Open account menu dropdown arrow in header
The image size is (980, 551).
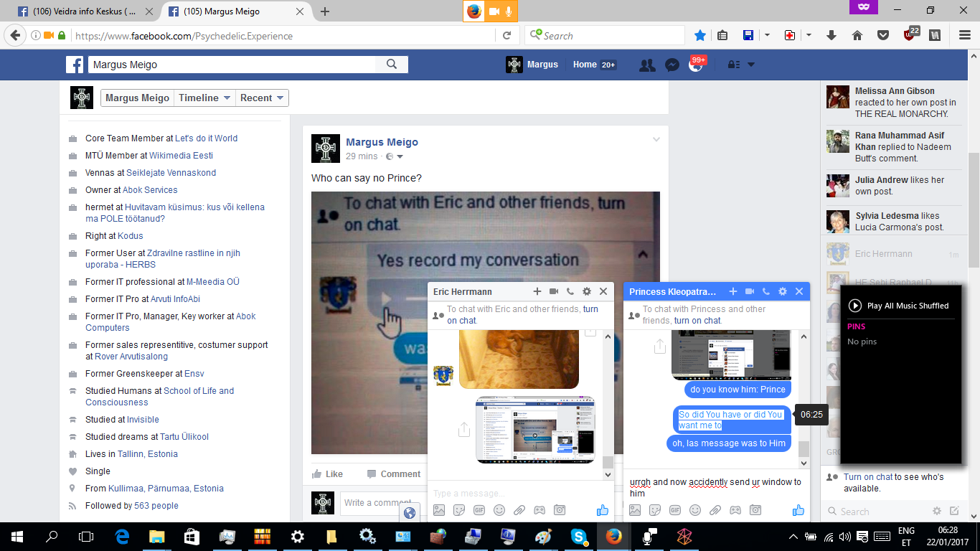click(x=751, y=65)
